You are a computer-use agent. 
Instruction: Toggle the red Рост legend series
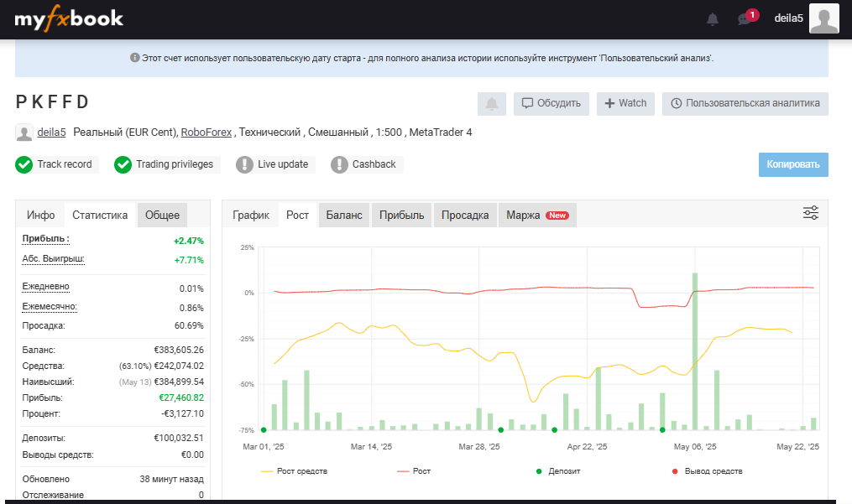pyautogui.click(x=414, y=470)
